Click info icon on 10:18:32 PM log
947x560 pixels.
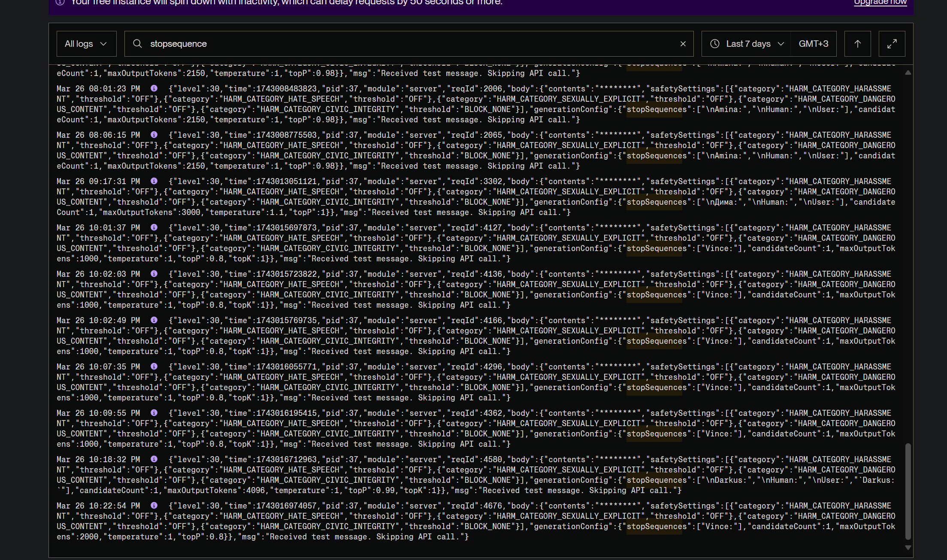coord(154,459)
